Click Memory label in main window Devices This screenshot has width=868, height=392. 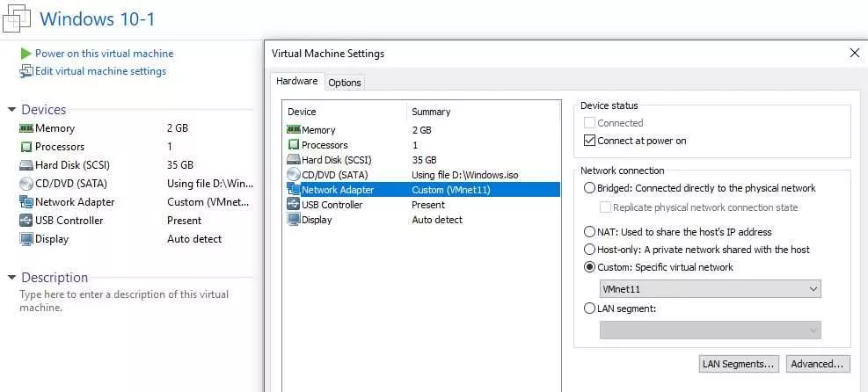[55, 128]
